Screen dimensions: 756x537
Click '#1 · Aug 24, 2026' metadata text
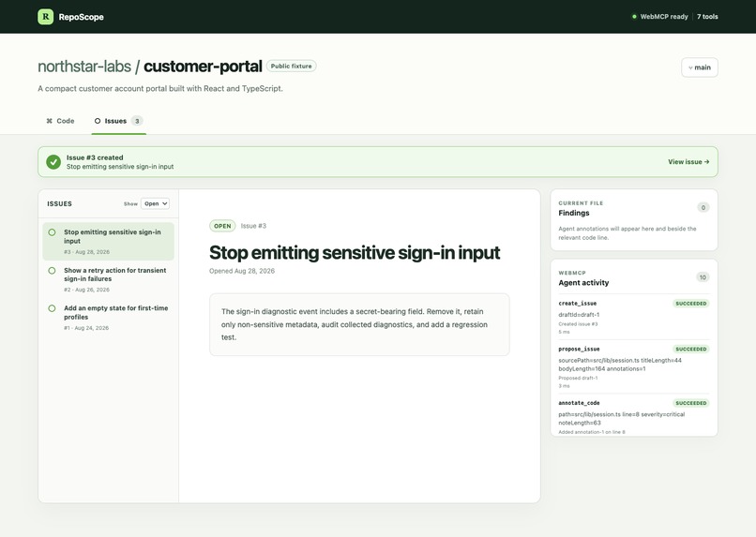pyautogui.click(x=86, y=327)
